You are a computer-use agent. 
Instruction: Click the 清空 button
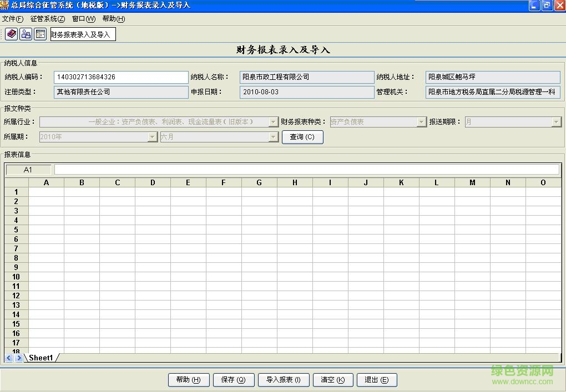coord(333,380)
